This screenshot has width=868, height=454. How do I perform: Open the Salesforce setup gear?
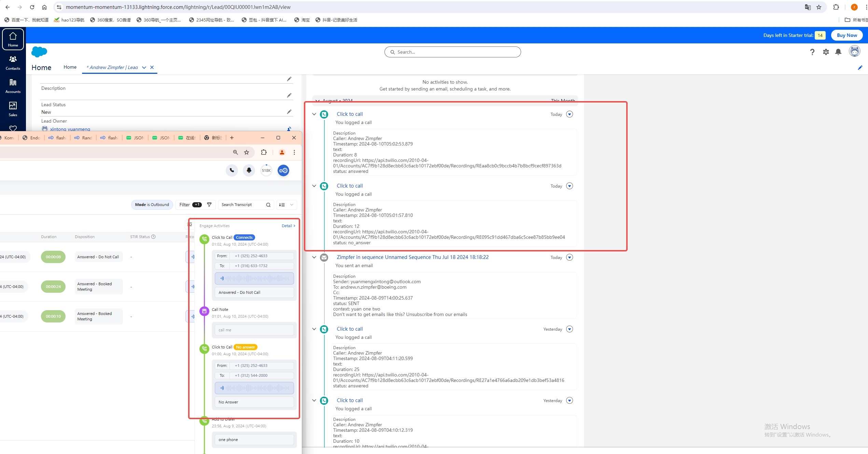[826, 52]
